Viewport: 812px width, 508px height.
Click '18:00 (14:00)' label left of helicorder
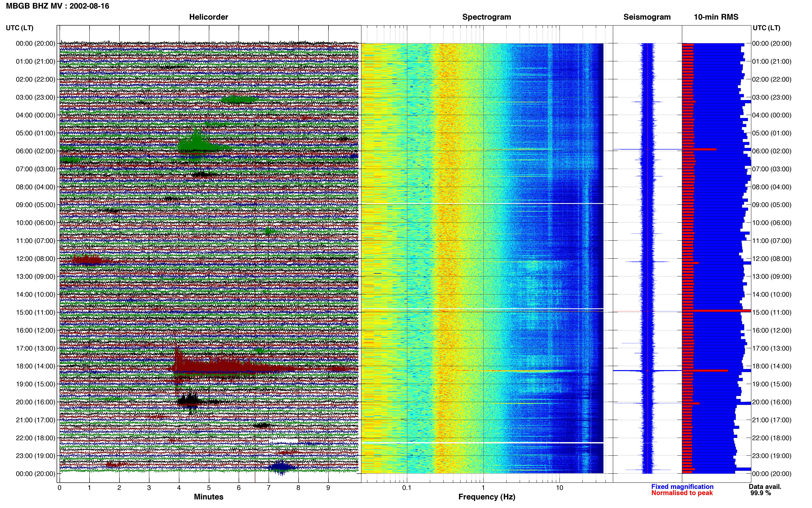[x=36, y=366]
